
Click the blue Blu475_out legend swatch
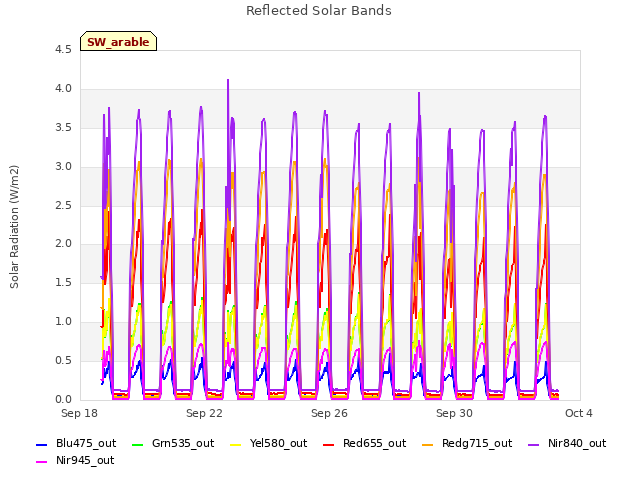click(x=42, y=444)
